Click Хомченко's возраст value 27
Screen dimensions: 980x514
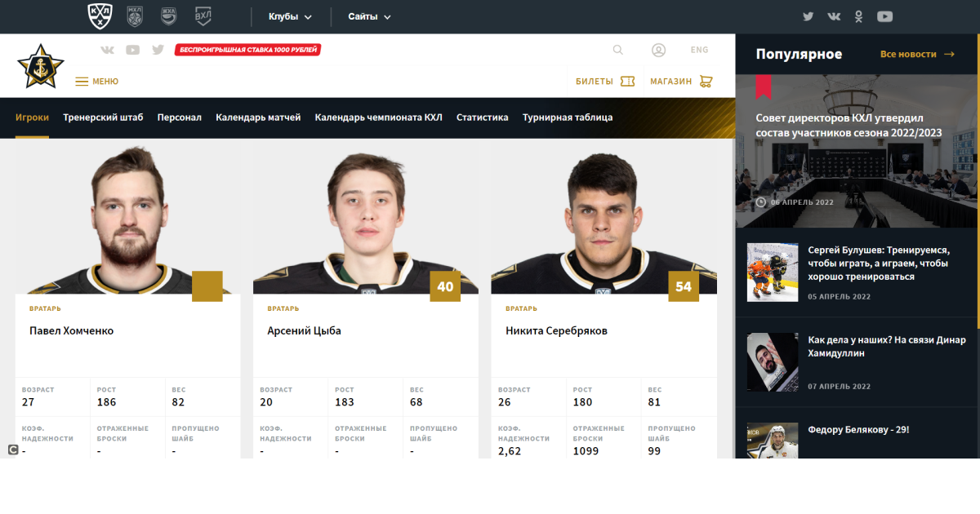coord(29,402)
